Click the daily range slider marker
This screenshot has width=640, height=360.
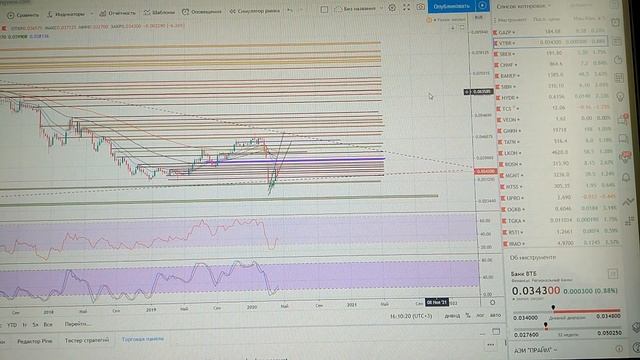pyautogui.click(x=553, y=307)
